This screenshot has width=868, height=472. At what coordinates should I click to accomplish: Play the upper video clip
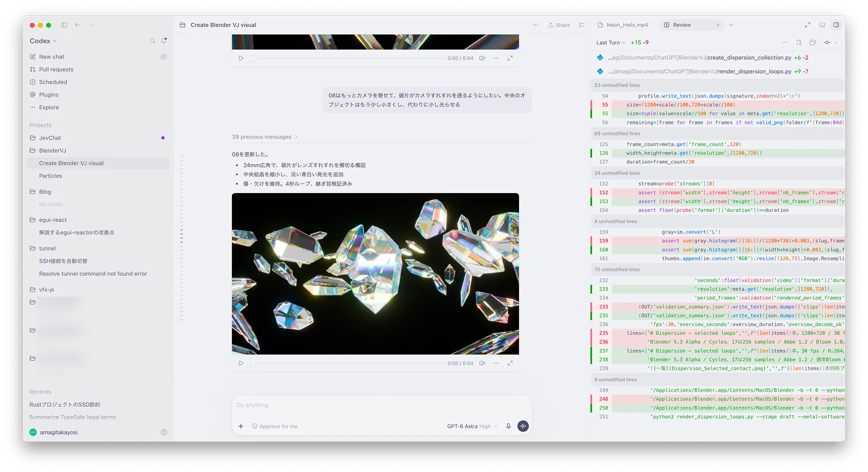pyautogui.click(x=241, y=58)
